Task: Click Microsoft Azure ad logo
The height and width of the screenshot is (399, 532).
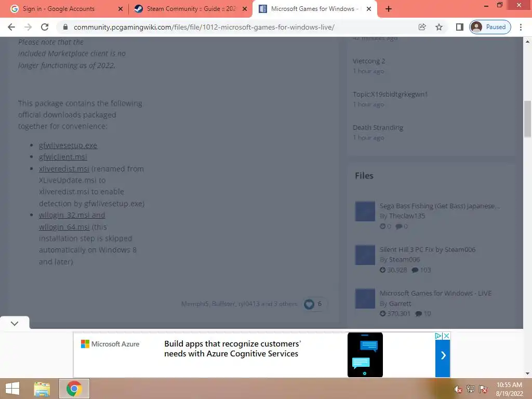Action: tap(110, 344)
